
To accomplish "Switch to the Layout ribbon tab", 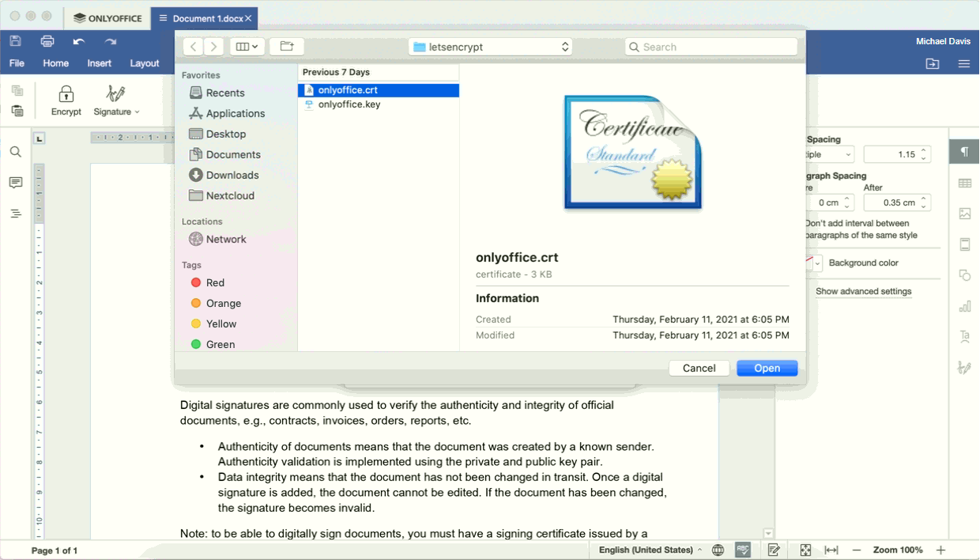I will pyautogui.click(x=145, y=63).
